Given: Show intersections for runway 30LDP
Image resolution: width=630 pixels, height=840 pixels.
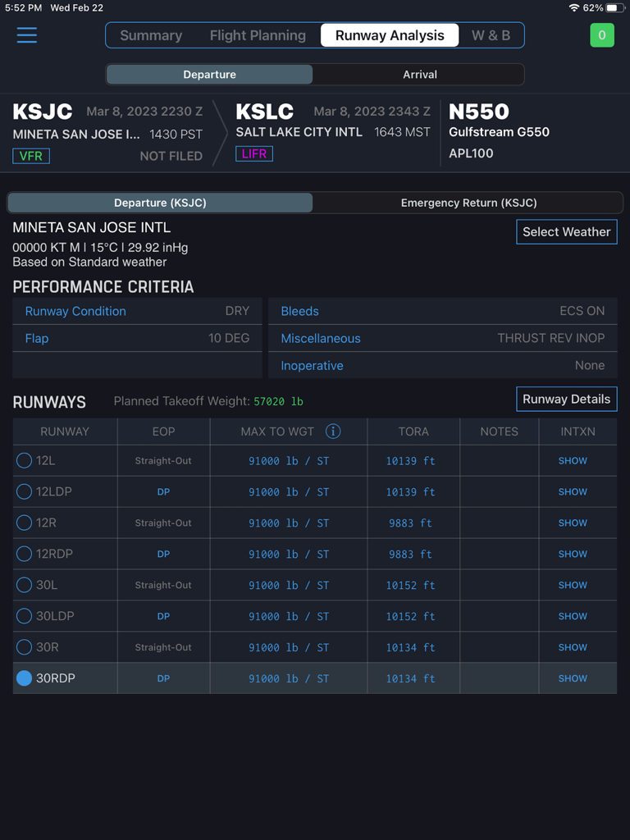Looking at the screenshot, I should point(573,616).
